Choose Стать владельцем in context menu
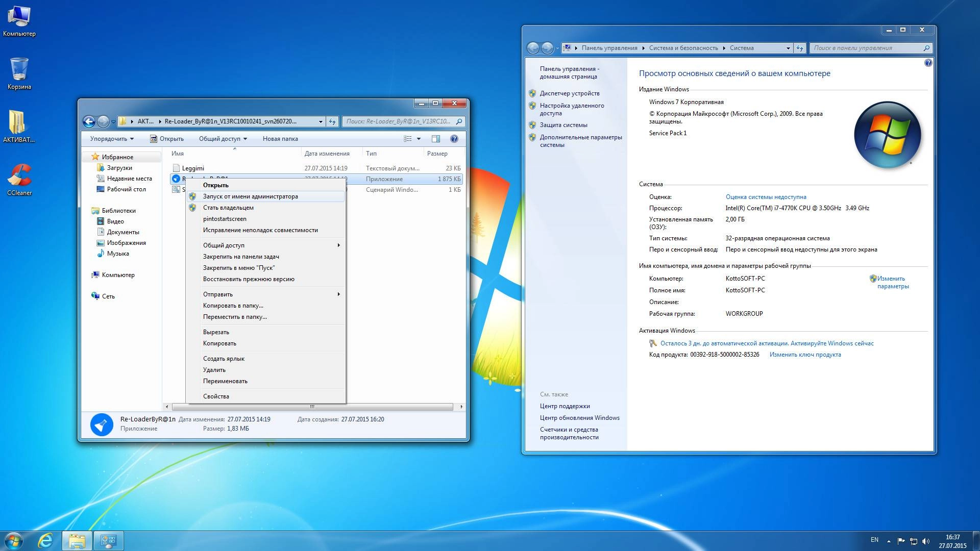Image resolution: width=980 pixels, height=551 pixels. [266, 208]
